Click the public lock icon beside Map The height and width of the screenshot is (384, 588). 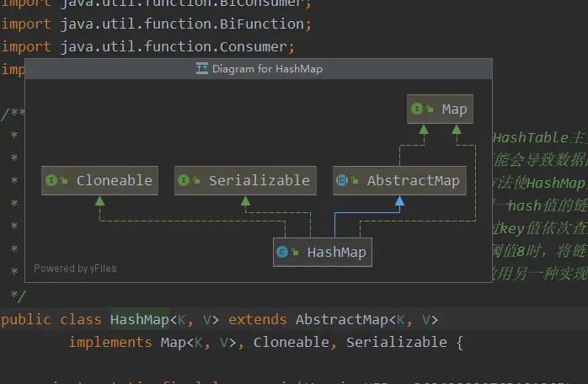coord(430,109)
